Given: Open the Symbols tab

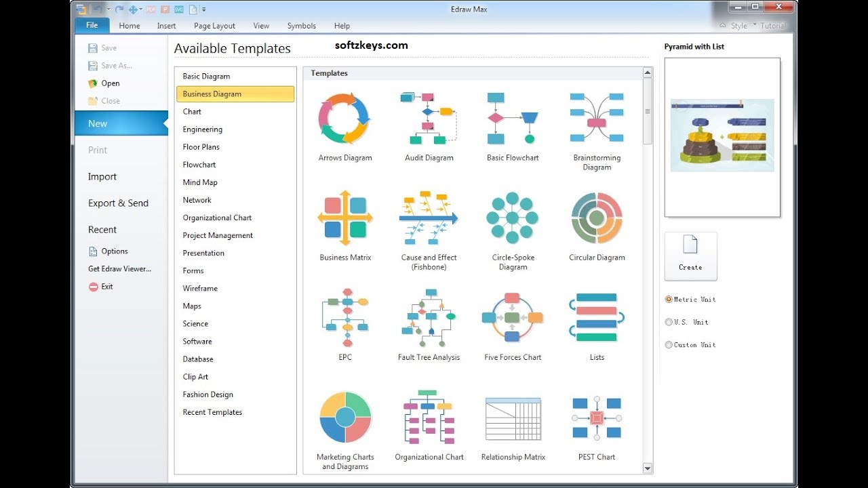Looking at the screenshot, I should click(301, 26).
